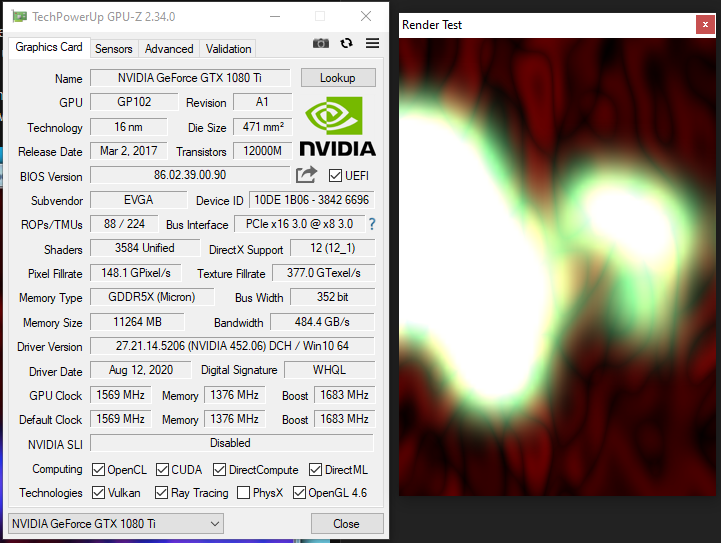
Task: Click the NVIDIA SLI value Disabled
Action: (232, 443)
